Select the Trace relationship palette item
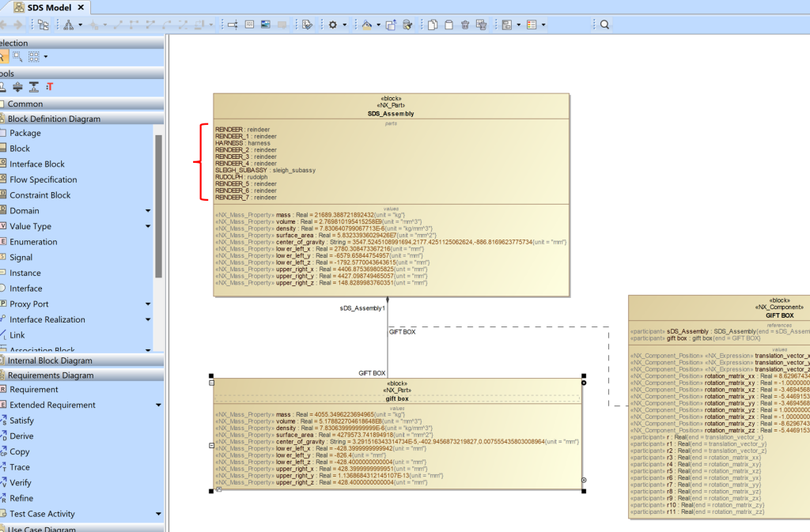 pos(20,467)
